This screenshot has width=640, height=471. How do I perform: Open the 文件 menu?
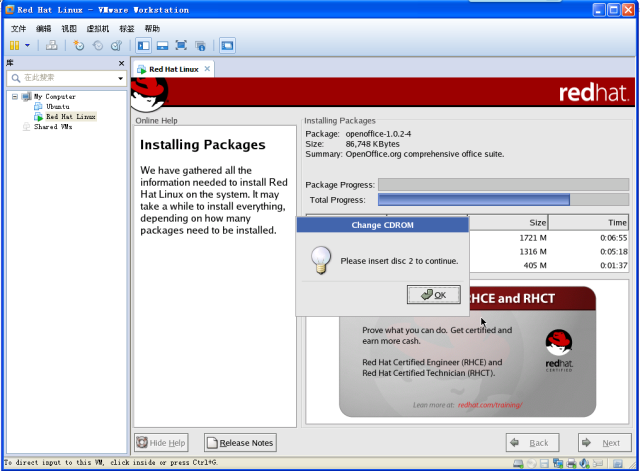18,29
